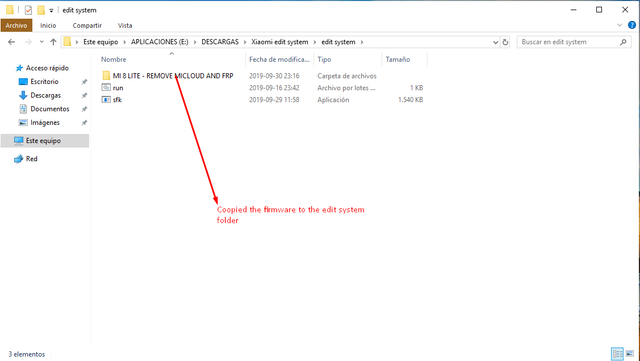Screen dimensions: 640x361
Task: Click the run batch file icon
Action: click(106, 87)
